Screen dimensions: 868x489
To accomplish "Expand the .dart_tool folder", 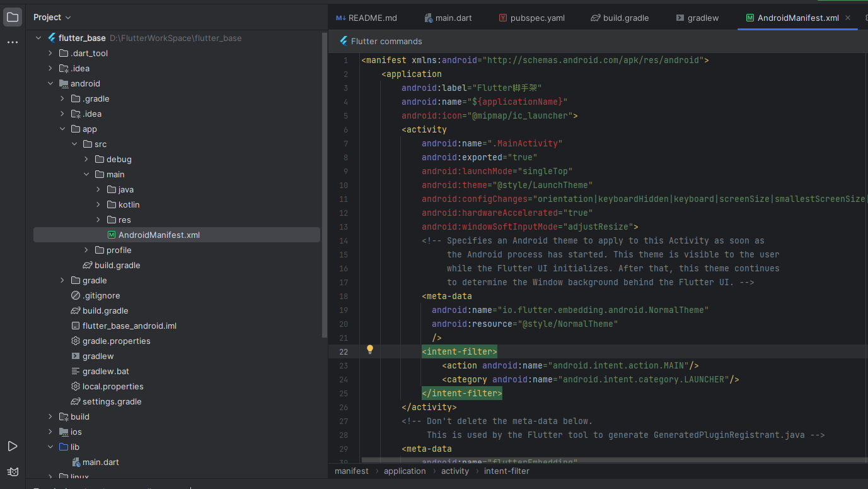I will [x=50, y=53].
